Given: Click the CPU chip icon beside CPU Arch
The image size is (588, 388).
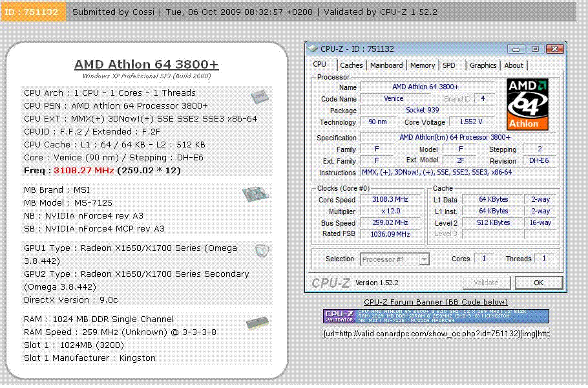Looking at the screenshot, I should click(x=260, y=96).
